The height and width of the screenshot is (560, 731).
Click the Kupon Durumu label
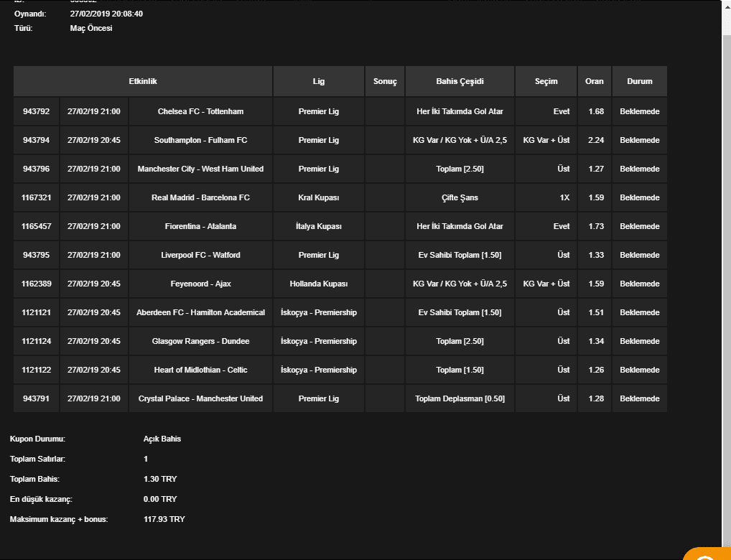37,439
